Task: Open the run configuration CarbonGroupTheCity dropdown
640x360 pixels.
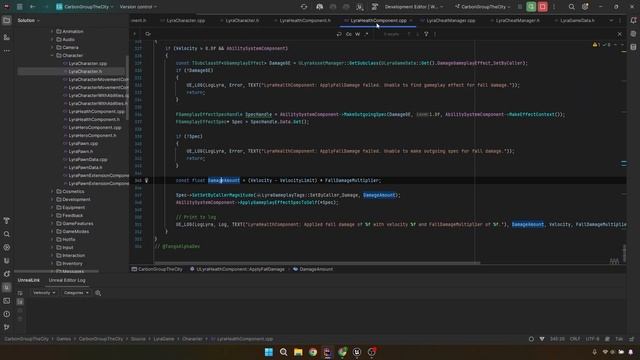Action: pos(483,7)
